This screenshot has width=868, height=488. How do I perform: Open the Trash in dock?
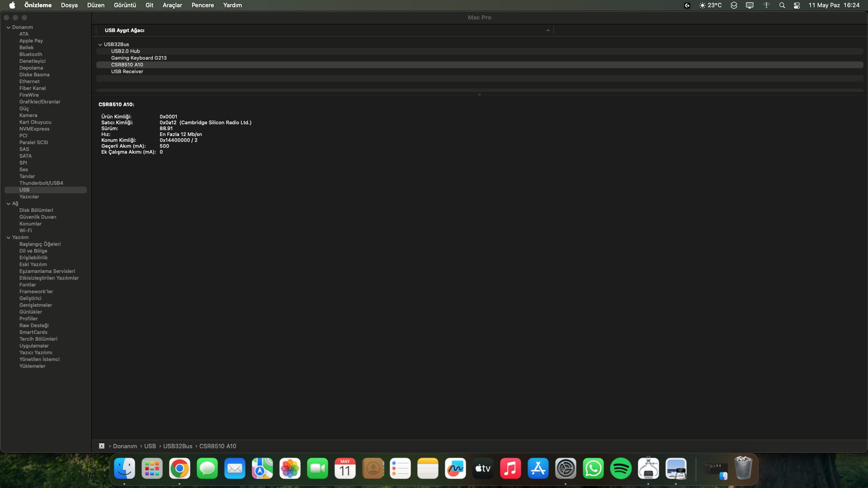click(743, 469)
